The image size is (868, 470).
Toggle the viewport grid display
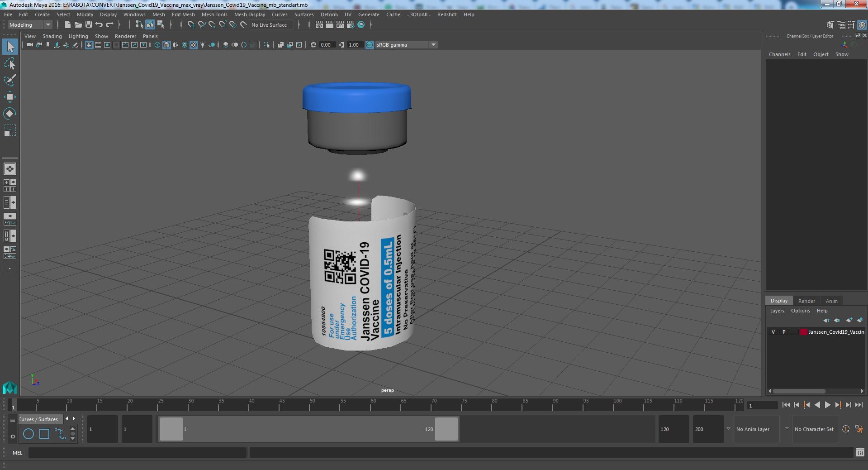tap(89, 45)
